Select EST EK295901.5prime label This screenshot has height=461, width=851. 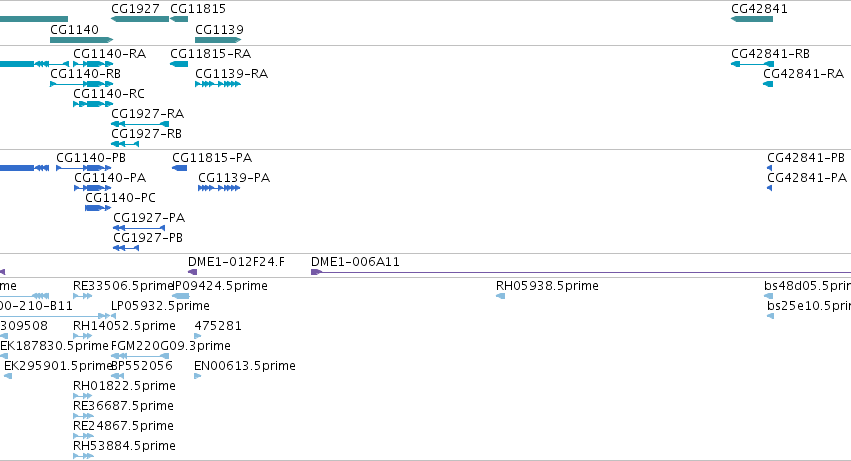[58, 367]
